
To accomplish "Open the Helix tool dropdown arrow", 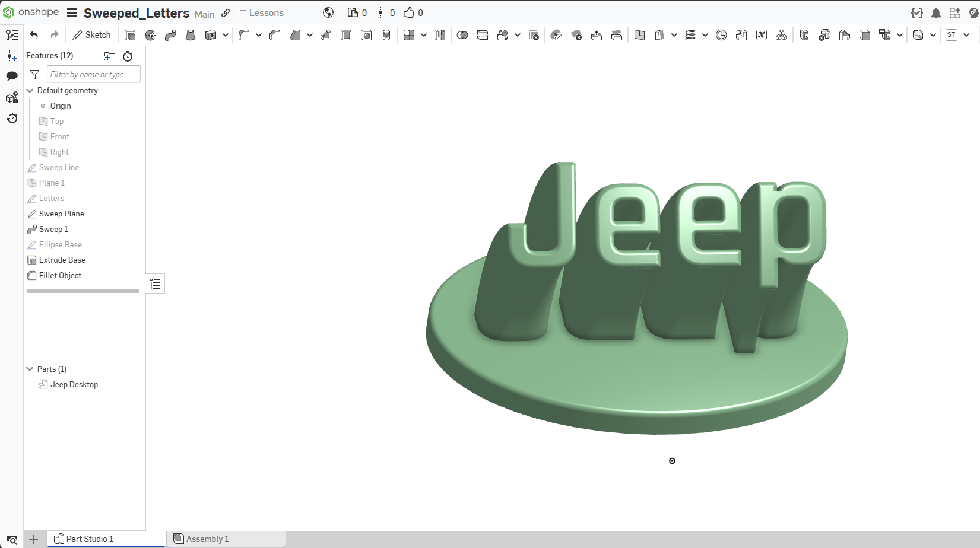I will (705, 35).
